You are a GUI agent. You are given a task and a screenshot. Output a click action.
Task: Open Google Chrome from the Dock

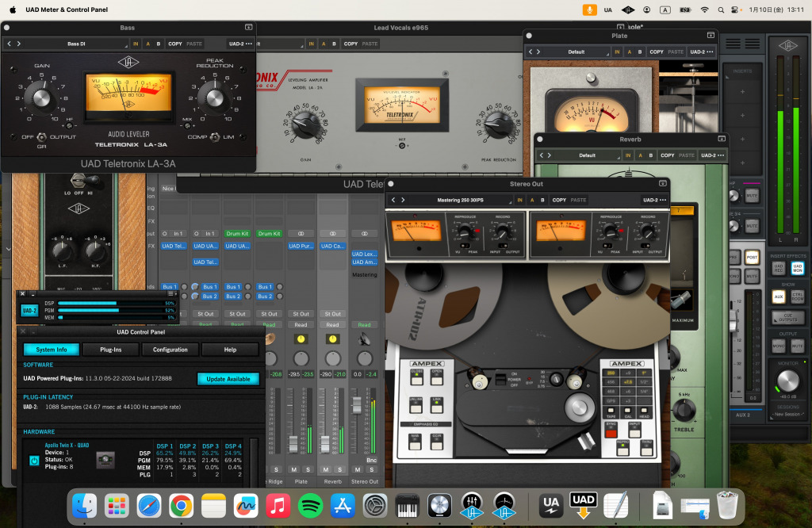coord(182,505)
